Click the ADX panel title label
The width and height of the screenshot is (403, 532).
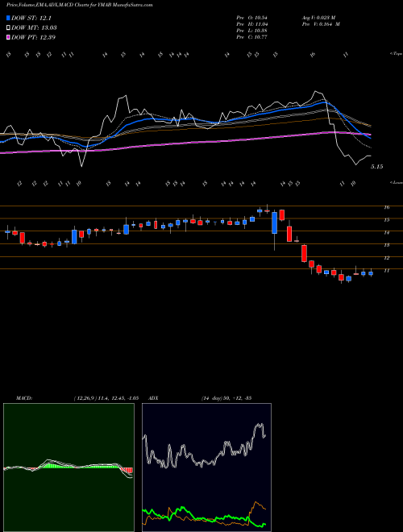[154, 398]
